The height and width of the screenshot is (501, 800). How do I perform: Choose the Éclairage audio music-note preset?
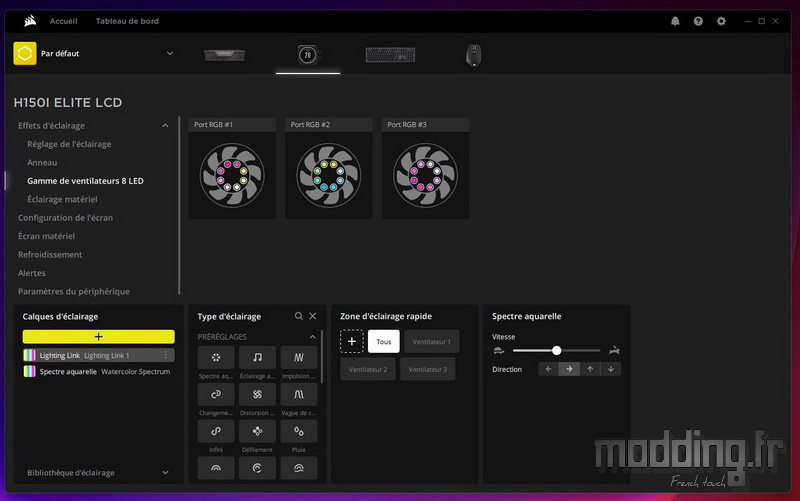pyautogui.click(x=257, y=357)
